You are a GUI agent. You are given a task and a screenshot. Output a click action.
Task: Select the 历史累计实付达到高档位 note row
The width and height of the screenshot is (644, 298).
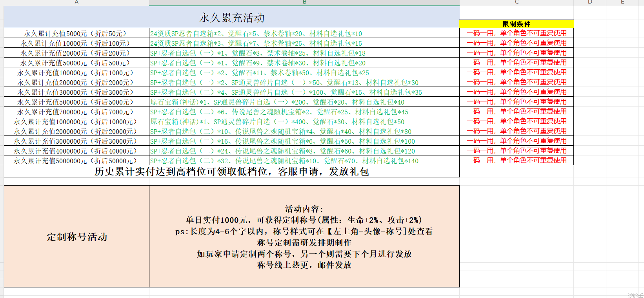[x=231, y=172]
